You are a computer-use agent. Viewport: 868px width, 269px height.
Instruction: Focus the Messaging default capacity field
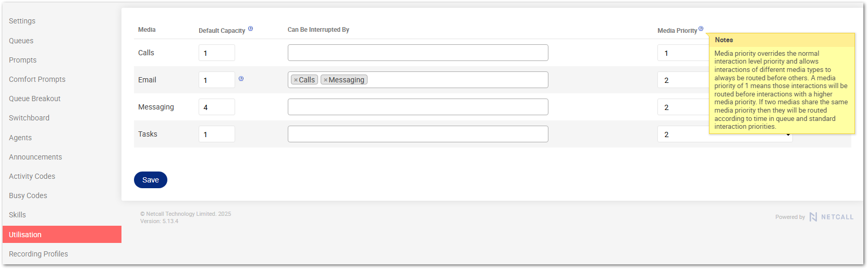click(216, 107)
